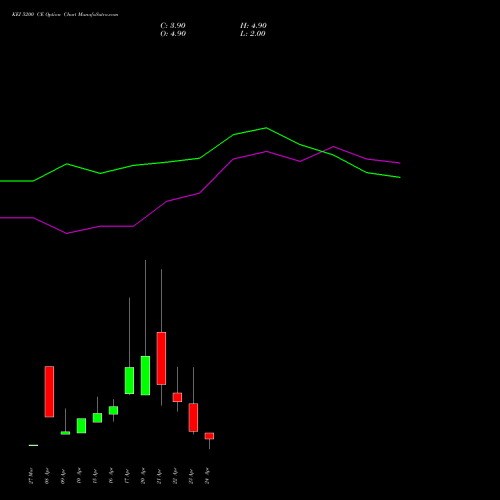Click the small red candle above 22 Apr
The width and height of the screenshot is (500, 500).
click(177, 397)
